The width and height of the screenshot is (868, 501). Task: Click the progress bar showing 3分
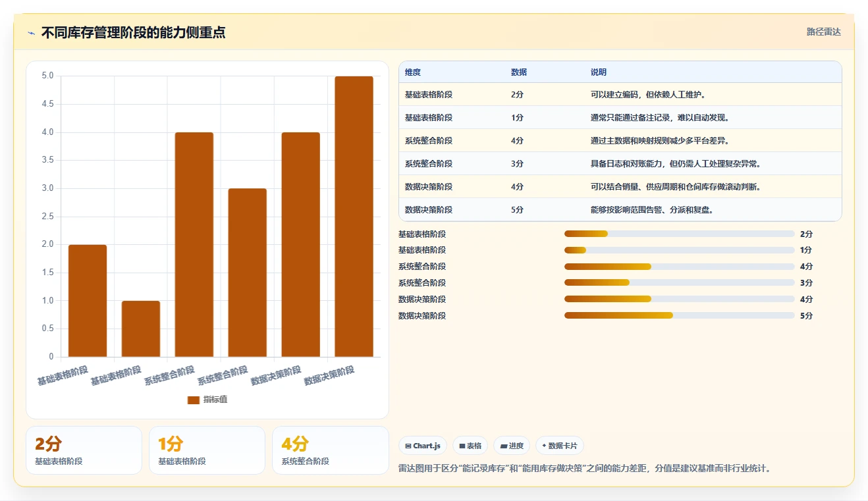[680, 282]
